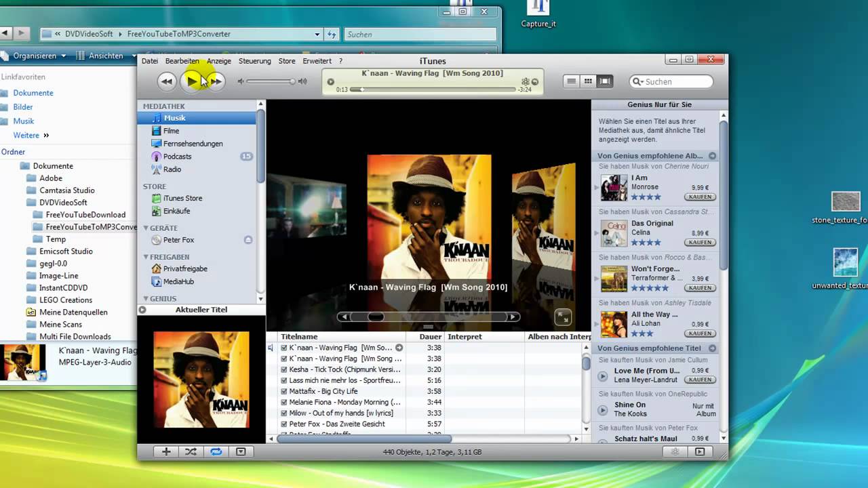Open the Store menu
This screenshot has height=488, width=868.
(287, 61)
